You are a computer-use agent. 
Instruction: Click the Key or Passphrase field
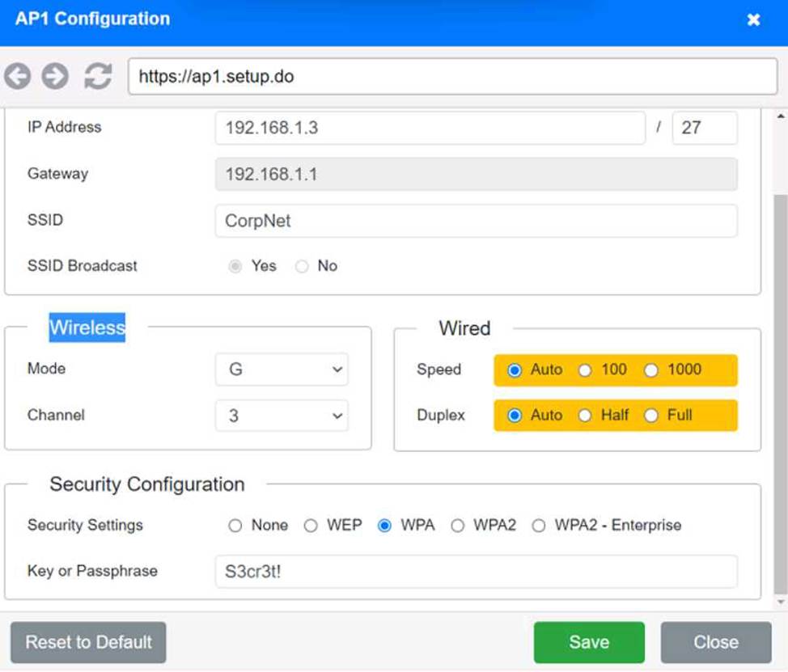(x=476, y=571)
